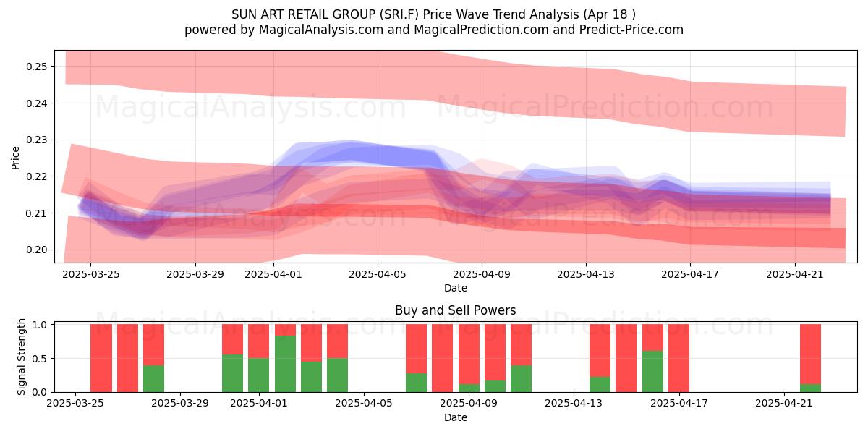The height and width of the screenshot is (434, 868).
Task: Click the 0.25 tick on the Price axis
Action: (x=38, y=67)
